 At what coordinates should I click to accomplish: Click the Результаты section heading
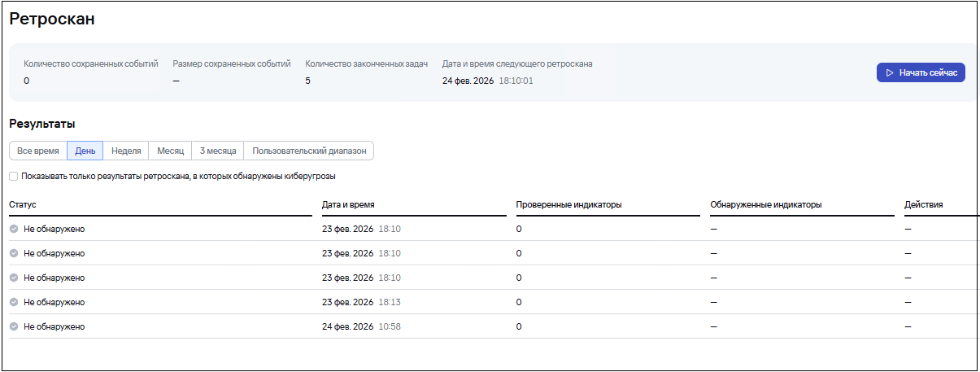(42, 124)
